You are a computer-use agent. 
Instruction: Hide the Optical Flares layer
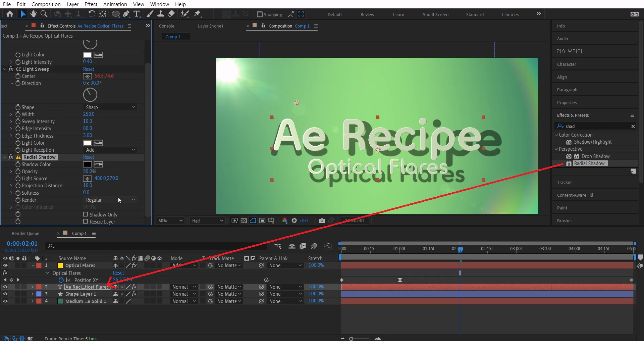pos(5,265)
